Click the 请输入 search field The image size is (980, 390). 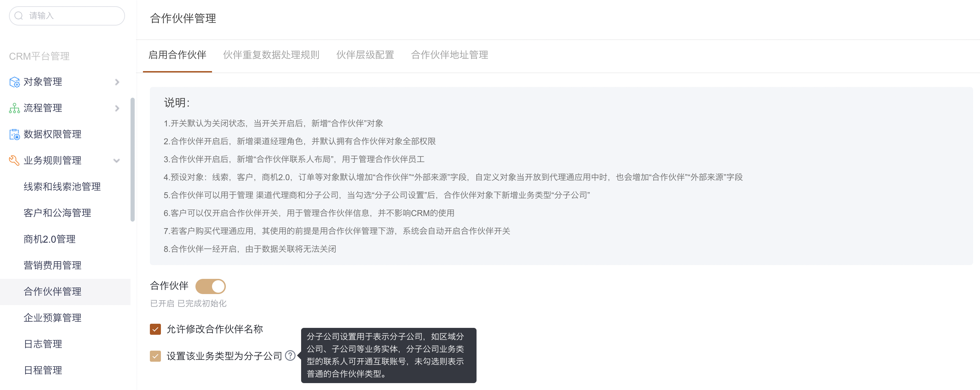(67, 16)
